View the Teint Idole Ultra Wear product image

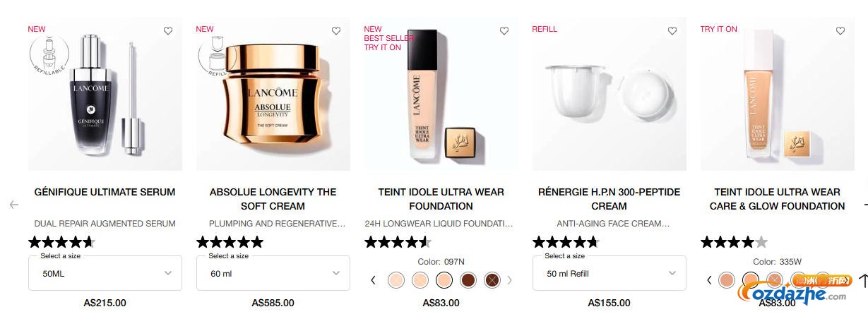[441, 95]
